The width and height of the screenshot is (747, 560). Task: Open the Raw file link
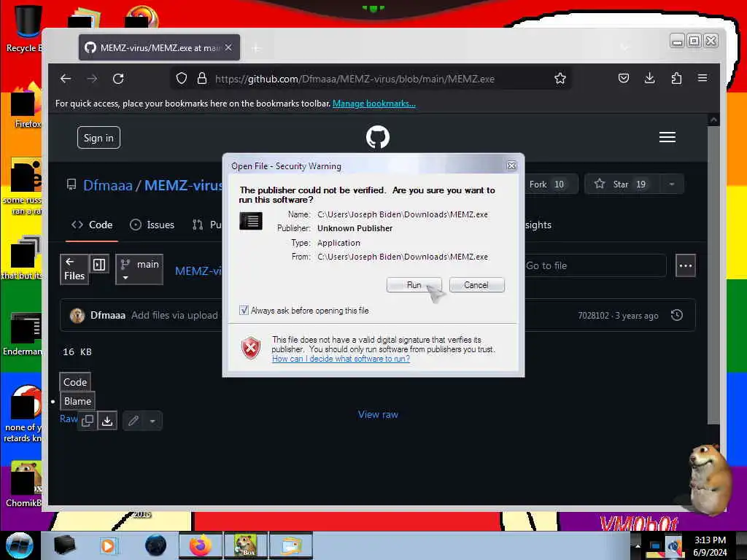coord(68,419)
